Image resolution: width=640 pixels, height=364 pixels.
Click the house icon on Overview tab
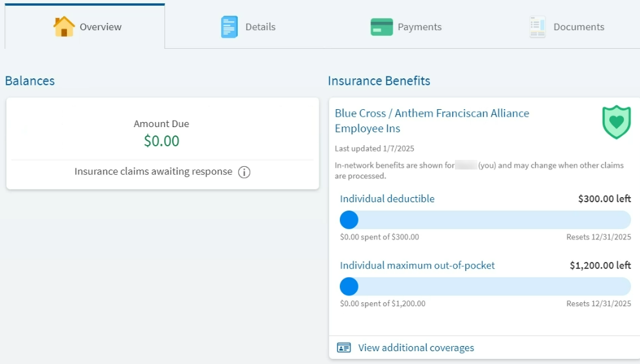tap(64, 26)
